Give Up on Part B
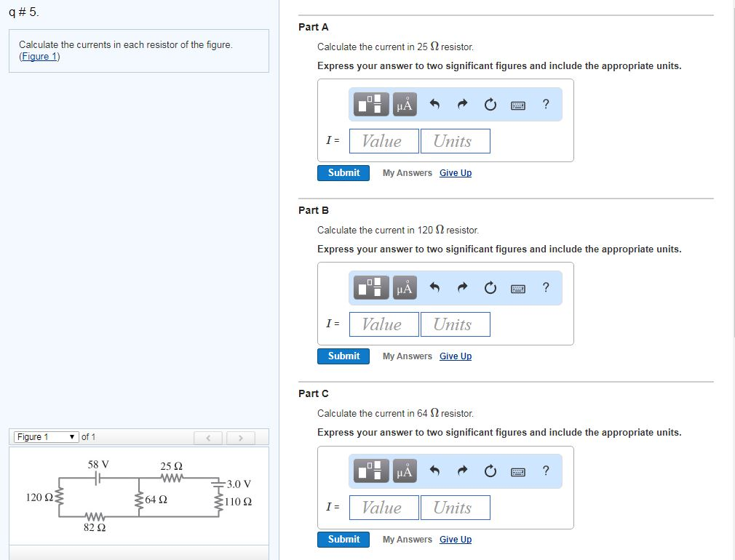 (x=455, y=356)
